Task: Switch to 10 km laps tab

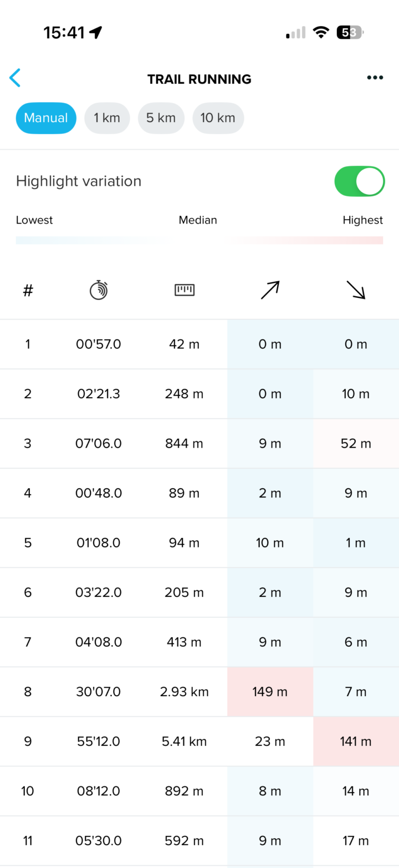Action: pyautogui.click(x=218, y=118)
